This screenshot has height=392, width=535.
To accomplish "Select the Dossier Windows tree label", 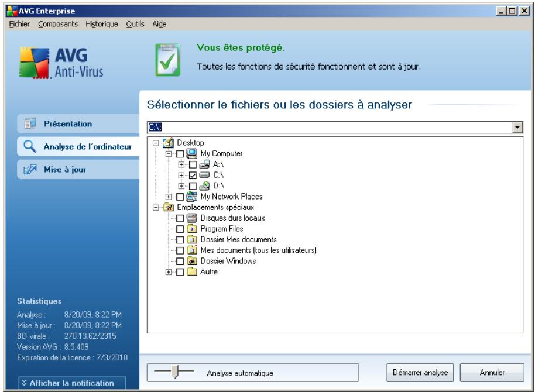I will coord(228,261).
